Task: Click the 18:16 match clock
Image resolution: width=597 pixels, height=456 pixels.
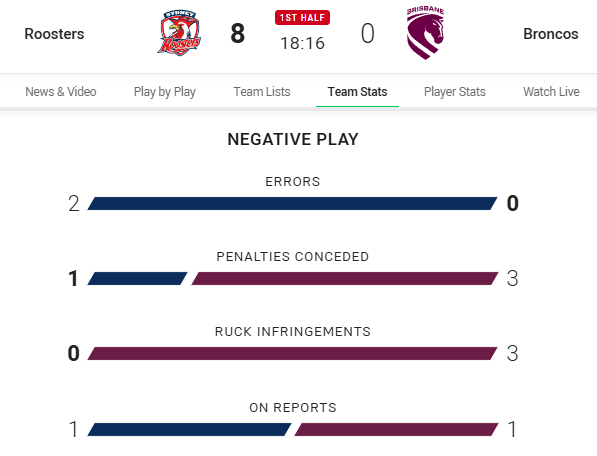Action: tap(302, 43)
